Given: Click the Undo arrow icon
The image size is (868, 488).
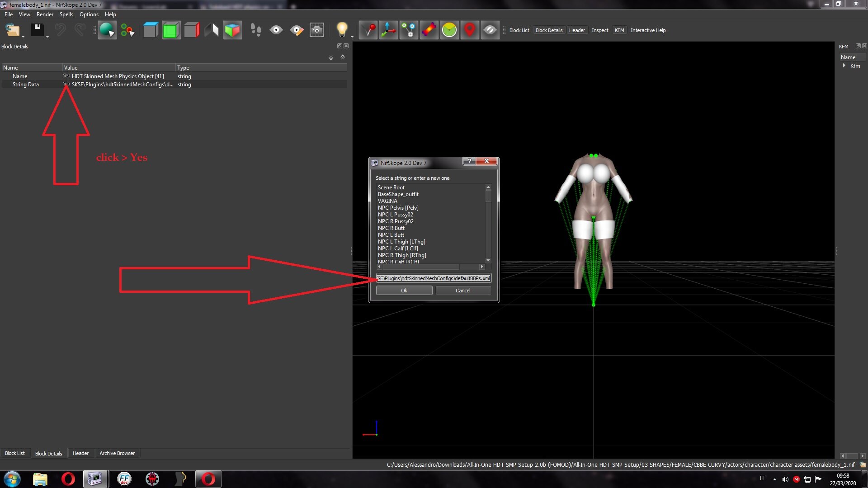Looking at the screenshot, I should 60,30.
